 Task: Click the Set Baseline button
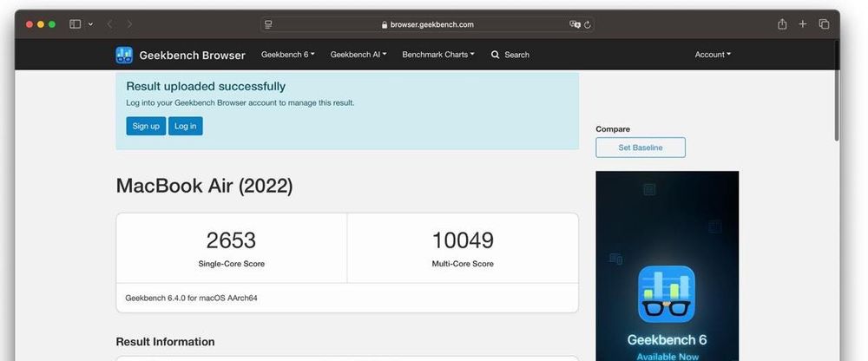[641, 148]
